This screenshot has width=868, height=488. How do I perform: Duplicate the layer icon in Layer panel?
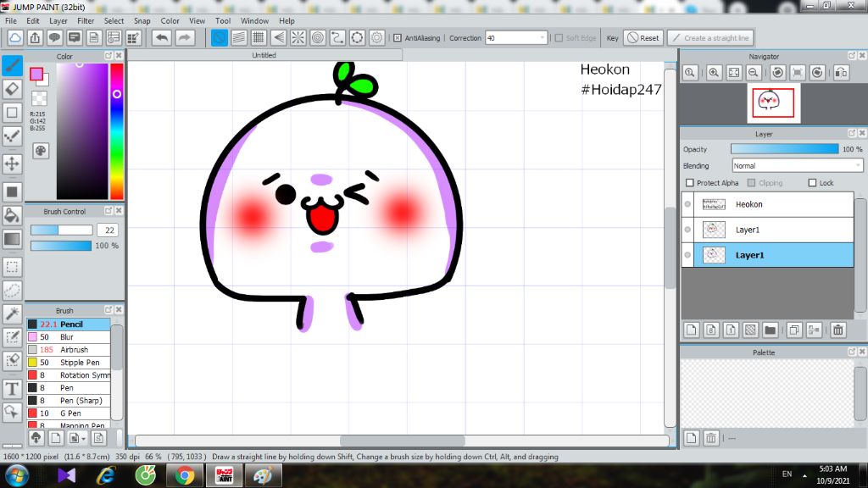(793, 330)
